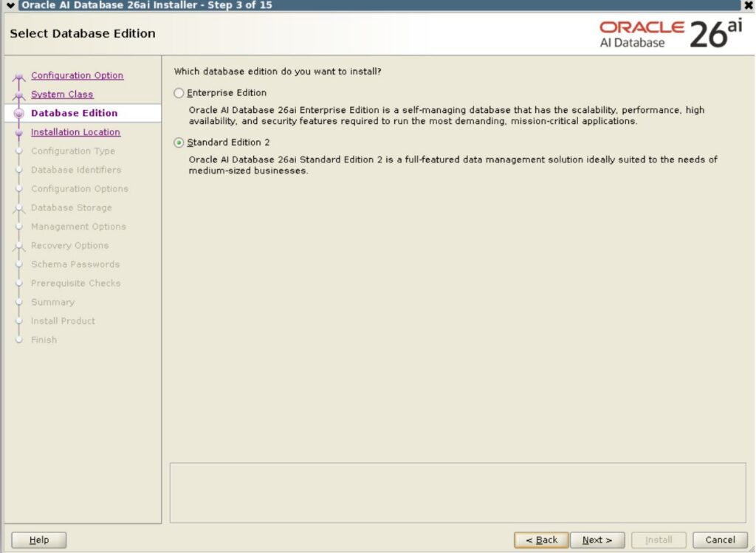Image resolution: width=756 pixels, height=553 pixels.
Task: Click the Prerequisite Checks step text
Action: (x=76, y=283)
